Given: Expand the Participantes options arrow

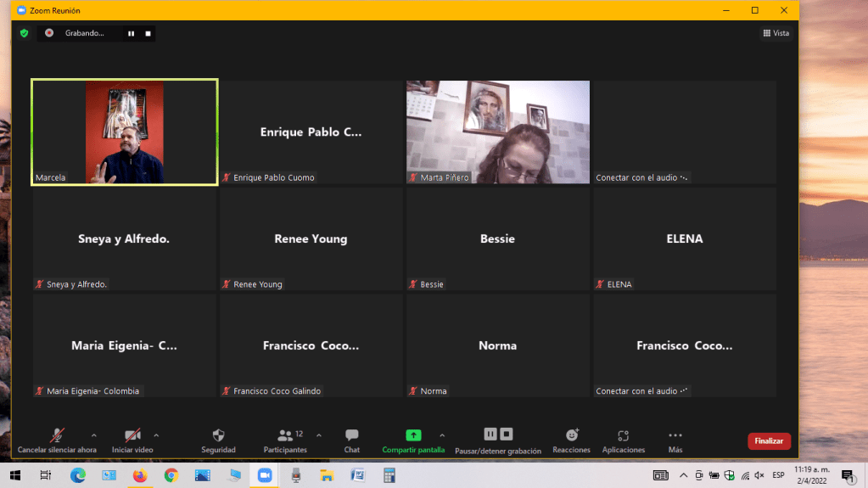Looking at the screenshot, I should click(319, 435).
